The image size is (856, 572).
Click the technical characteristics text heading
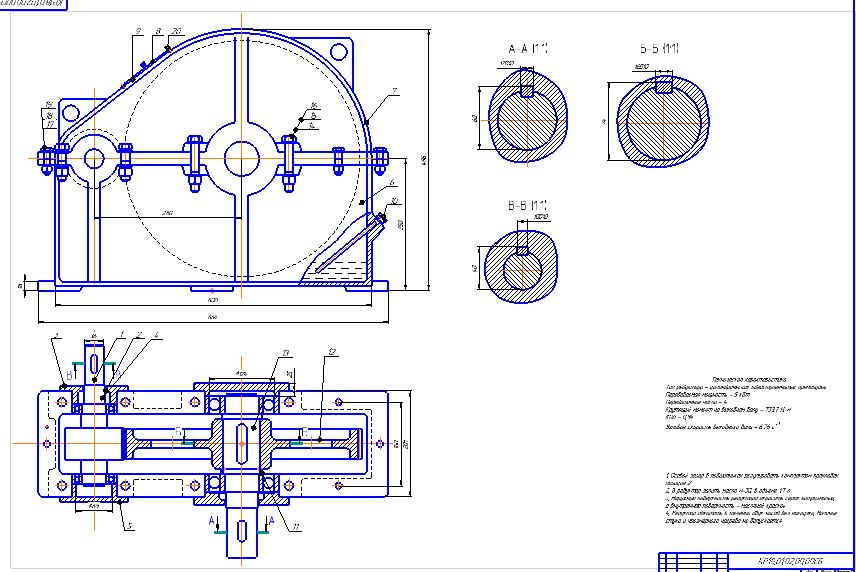click(748, 379)
